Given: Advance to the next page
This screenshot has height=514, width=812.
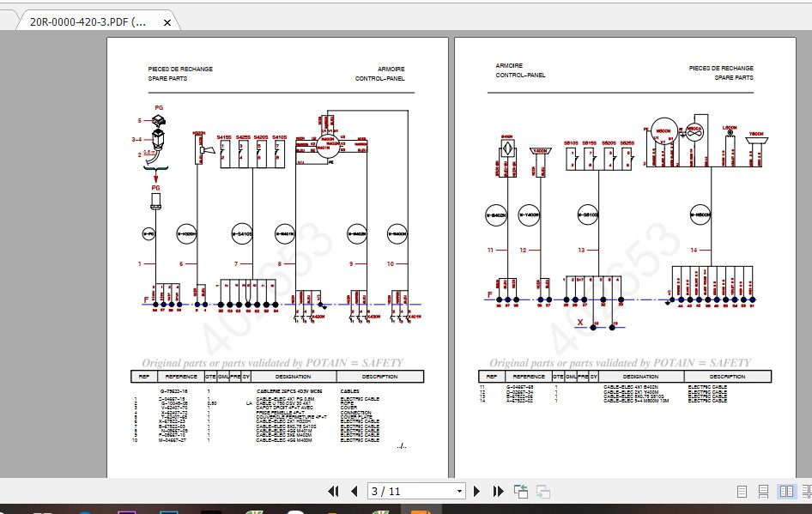Looking at the screenshot, I should 477,491.
